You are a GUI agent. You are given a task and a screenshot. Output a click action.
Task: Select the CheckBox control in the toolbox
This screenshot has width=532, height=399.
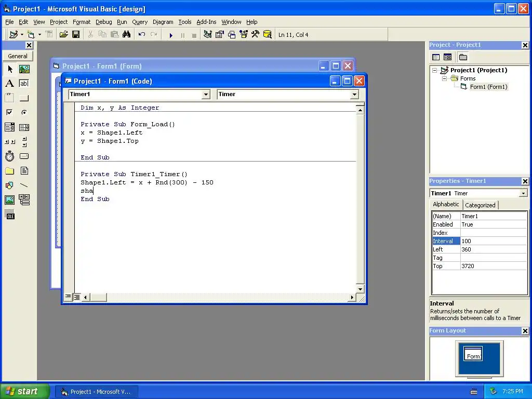pyautogui.click(x=10, y=112)
